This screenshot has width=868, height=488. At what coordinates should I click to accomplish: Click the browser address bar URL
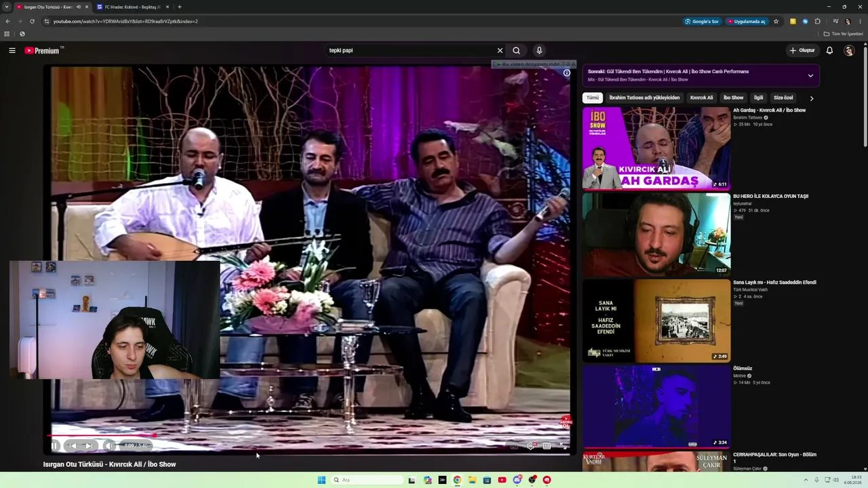(125, 22)
